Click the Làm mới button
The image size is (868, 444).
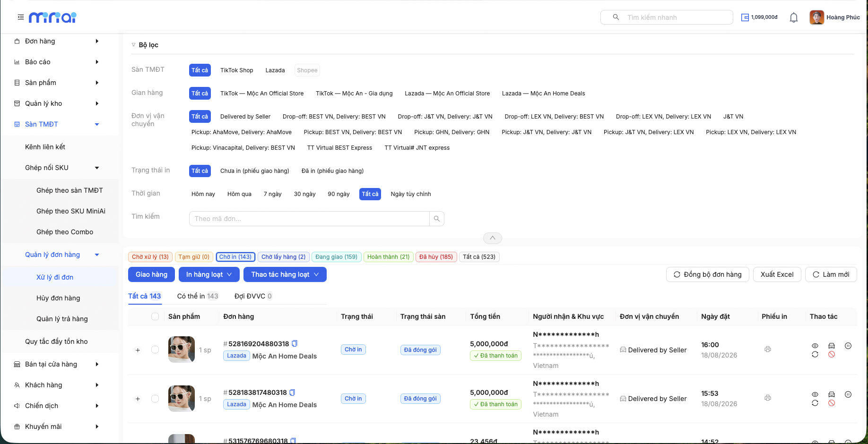[x=831, y=274]
